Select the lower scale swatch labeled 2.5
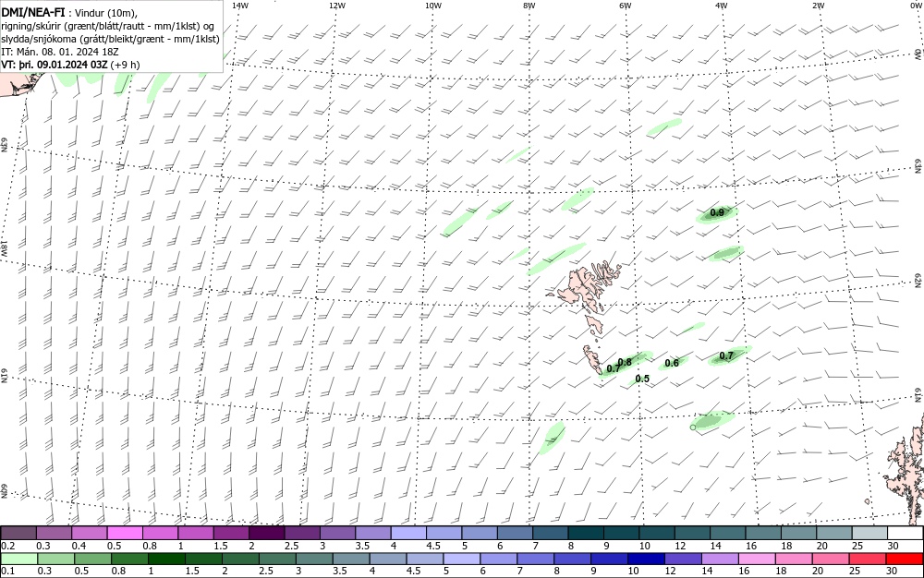 [x=277, y=559]
